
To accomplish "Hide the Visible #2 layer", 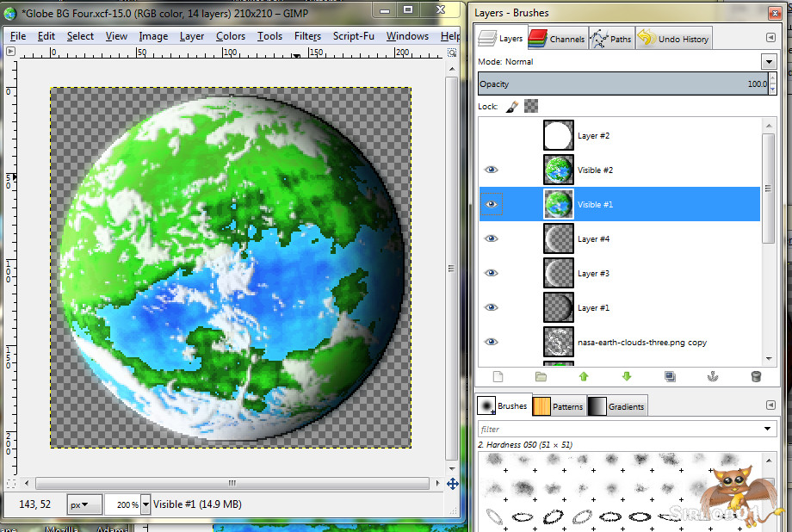I will click(x=492, y=170).
